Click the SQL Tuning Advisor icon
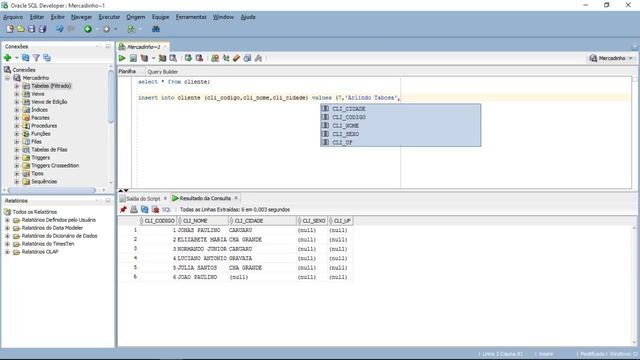This screenshot has width=640, height=360. tap(173, 58)
